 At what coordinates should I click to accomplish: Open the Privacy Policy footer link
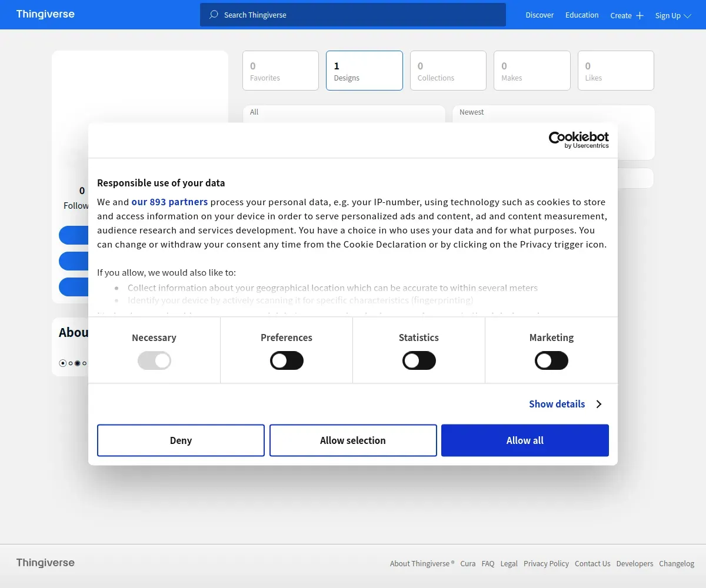click(546, 563)
